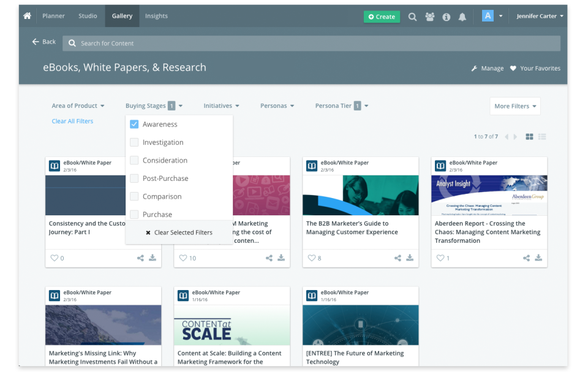Open Aberdeen Report Analyst Insight thumbnail
This screenshot has width=588, height=379.
point(489,195)
